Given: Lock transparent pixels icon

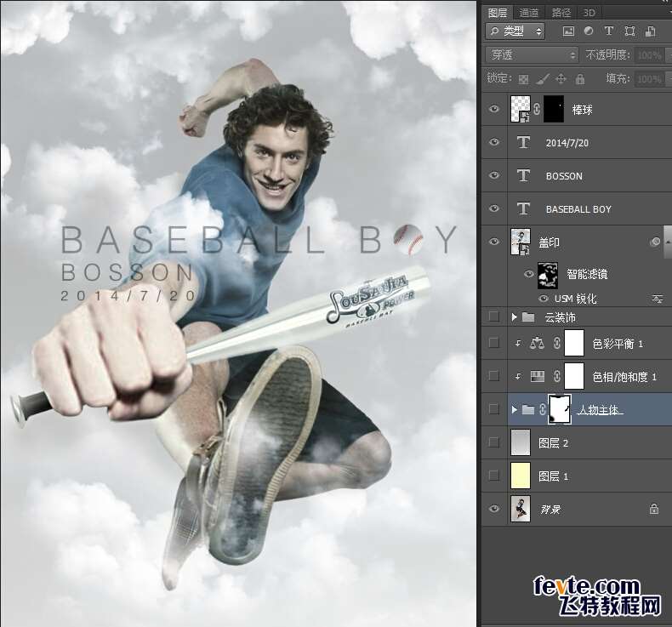Looking at the screenshot, I should pos(523,79).
